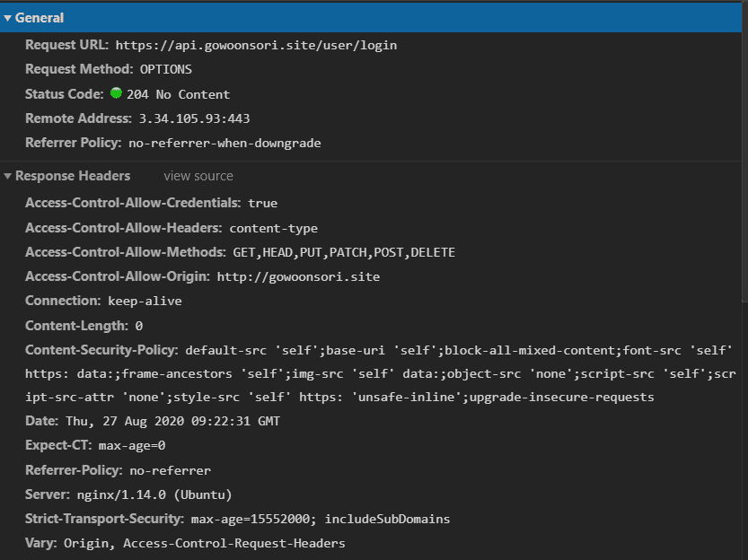Click the view source link
Screen dimensions: 748x560
198,176
